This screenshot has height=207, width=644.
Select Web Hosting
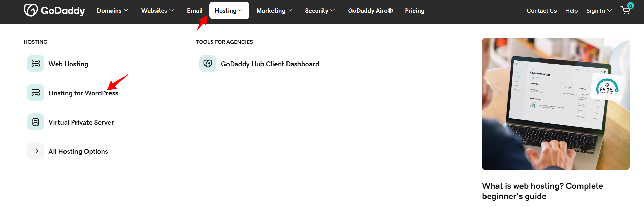[x=68, y=64]
